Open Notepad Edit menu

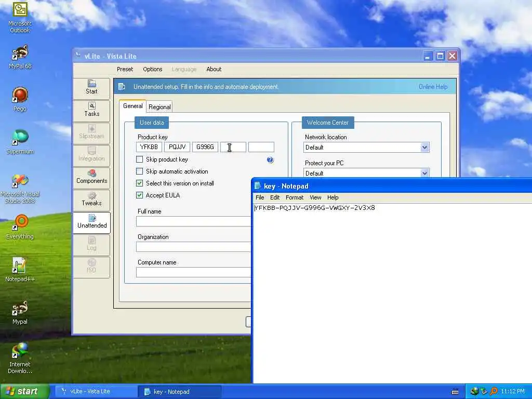coord(275,197)
